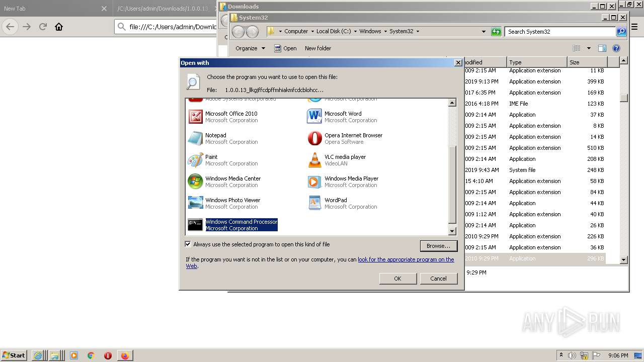
Task: Open Firefox from the taskbar
Action: coord(125,355)
